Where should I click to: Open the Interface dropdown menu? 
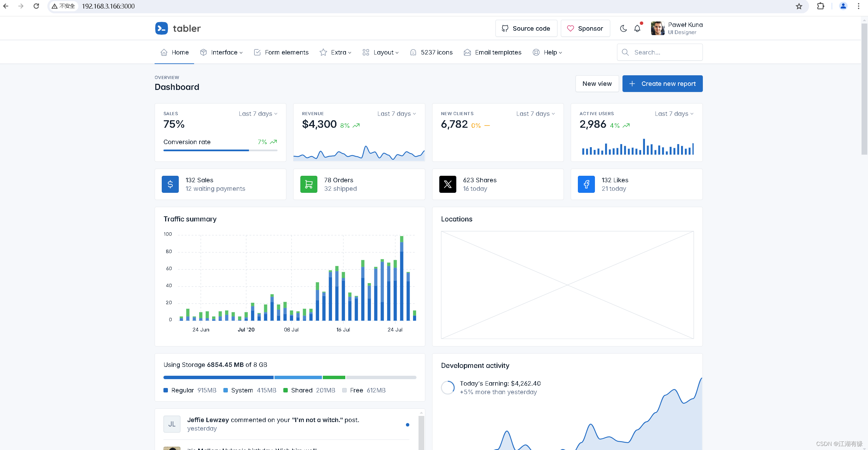[x=221, y=52]
